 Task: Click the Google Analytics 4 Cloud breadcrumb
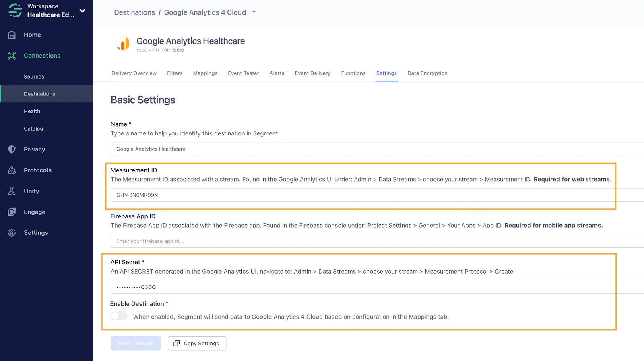tap(205, 12)
